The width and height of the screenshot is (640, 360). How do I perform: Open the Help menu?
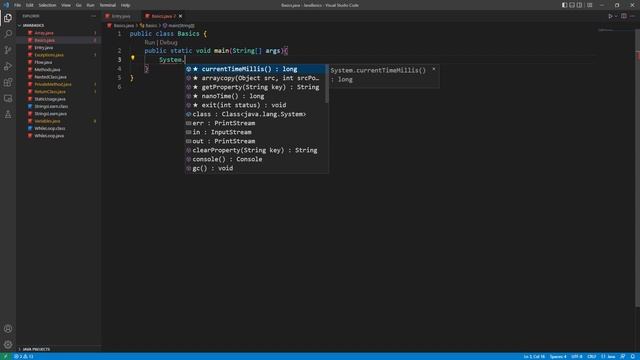[125, 5]
